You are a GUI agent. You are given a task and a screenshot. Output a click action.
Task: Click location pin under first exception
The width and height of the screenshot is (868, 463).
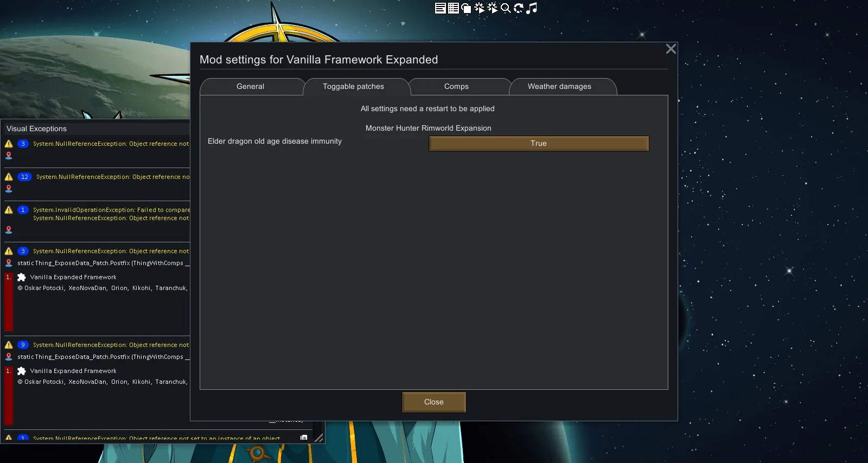(9, 156)
